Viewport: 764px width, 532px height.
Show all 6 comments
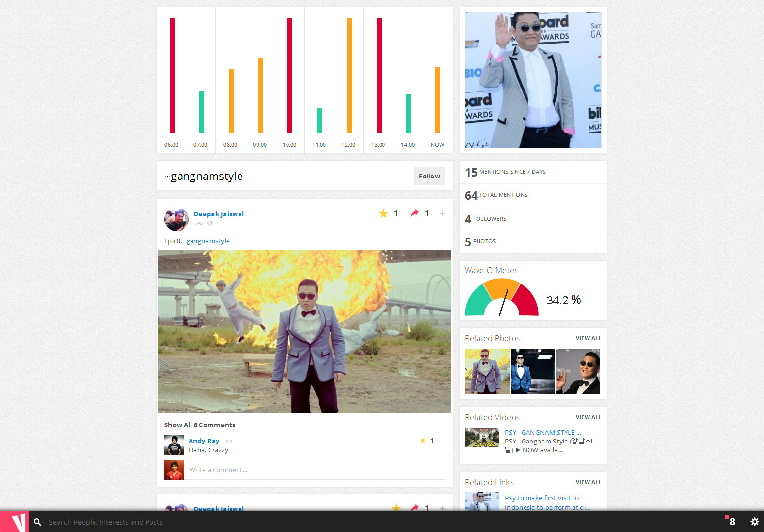[x=199, y=425]
